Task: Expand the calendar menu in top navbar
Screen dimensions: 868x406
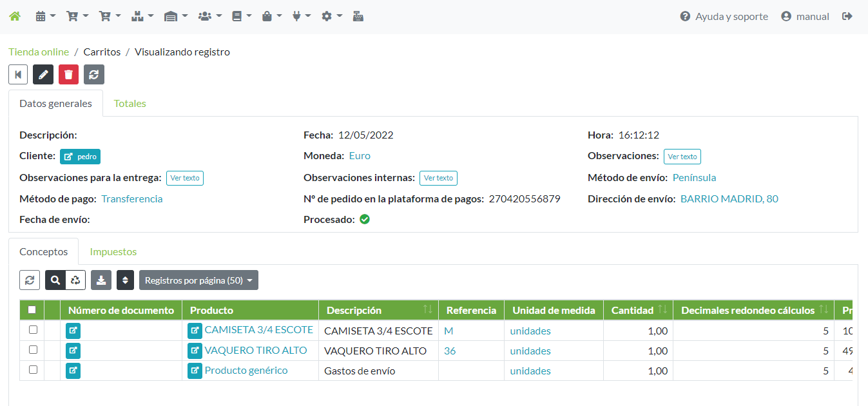Action: pos(45,17)
